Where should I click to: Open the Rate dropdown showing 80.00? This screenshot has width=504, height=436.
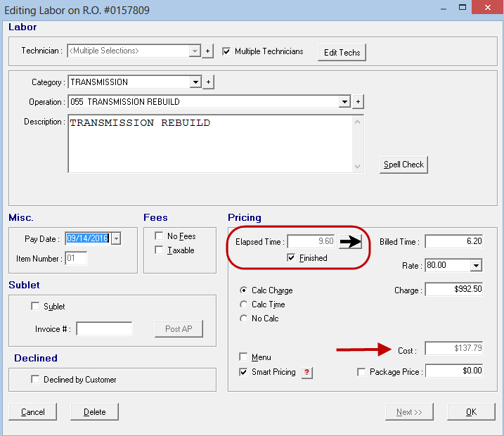coord(476,266)
